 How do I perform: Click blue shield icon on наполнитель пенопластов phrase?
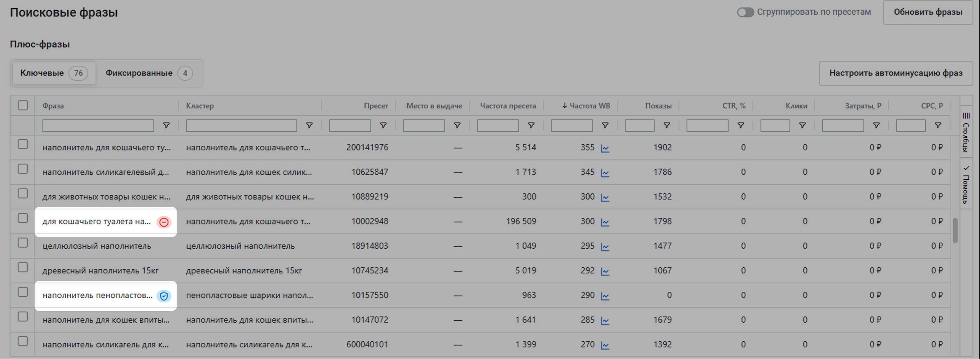tap(164, 296)
